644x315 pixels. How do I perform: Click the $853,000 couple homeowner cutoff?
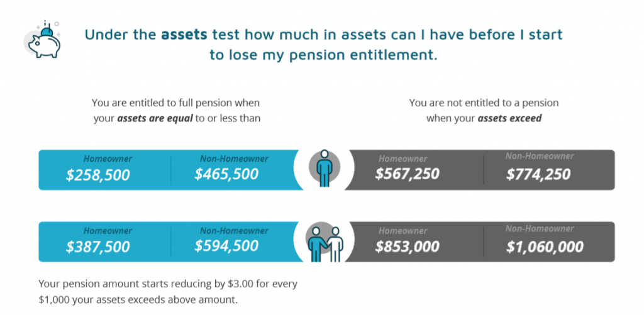[407, 246]
